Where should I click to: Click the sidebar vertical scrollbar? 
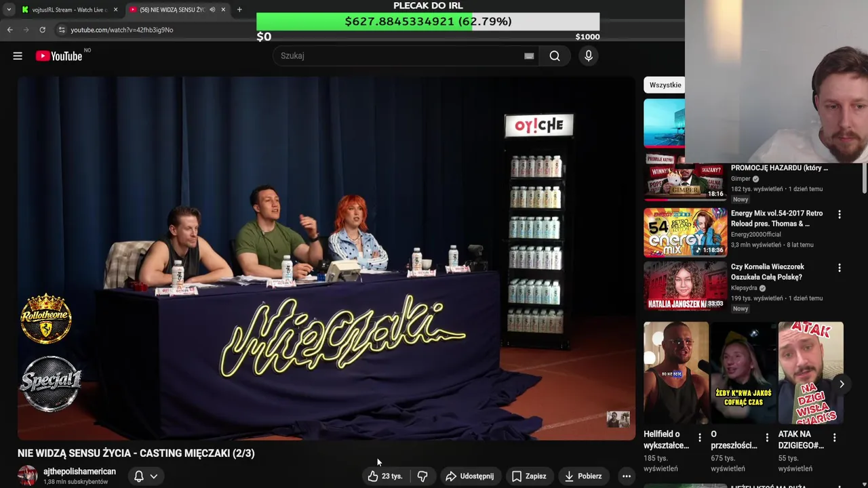tap(864, 178)
